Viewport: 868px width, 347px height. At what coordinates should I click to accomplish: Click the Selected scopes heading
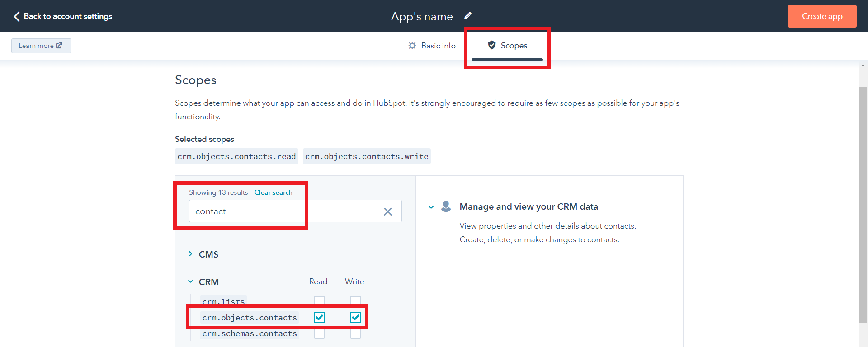pos(204,139)
